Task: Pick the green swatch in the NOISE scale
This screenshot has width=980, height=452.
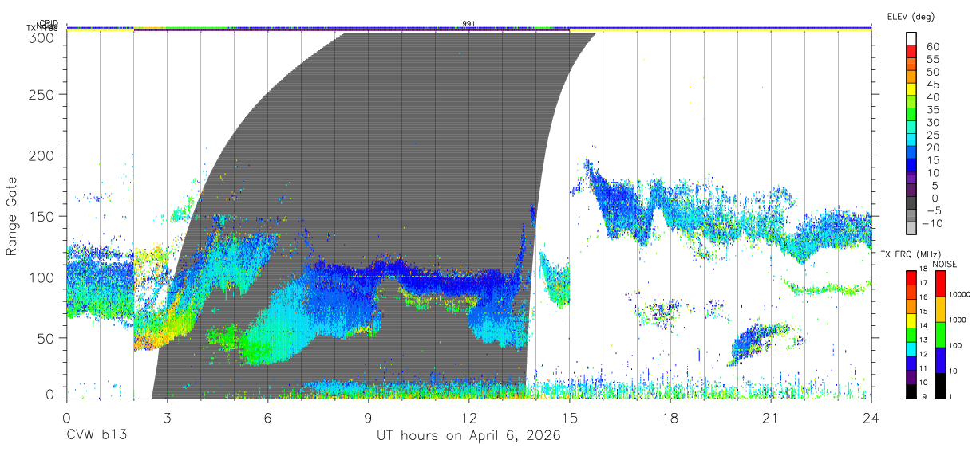Action: pyautogui.click(x=939, y=334)
